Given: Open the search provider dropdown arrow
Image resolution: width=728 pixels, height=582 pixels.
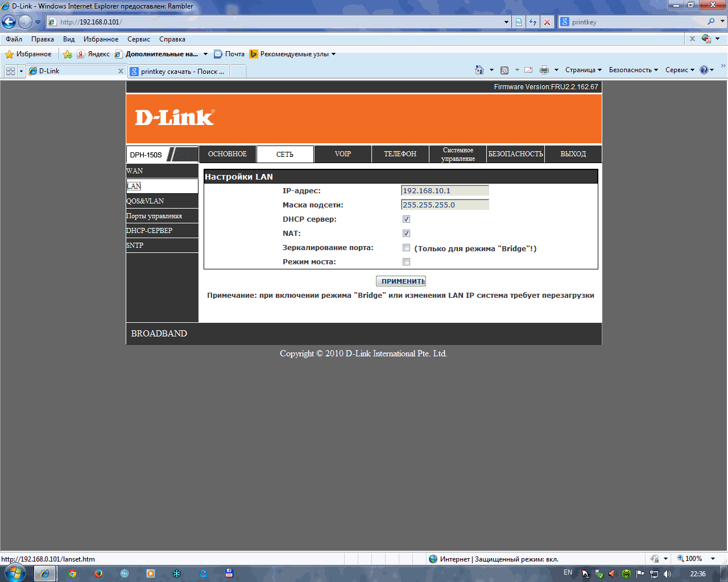Looking at the screenshot, I should (723, 22).
